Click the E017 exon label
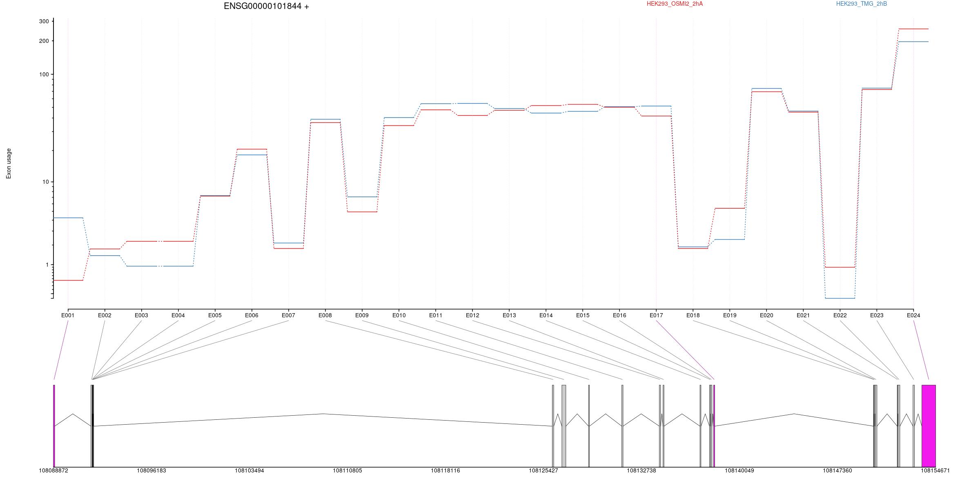980x490 pixels. [656, 315]
